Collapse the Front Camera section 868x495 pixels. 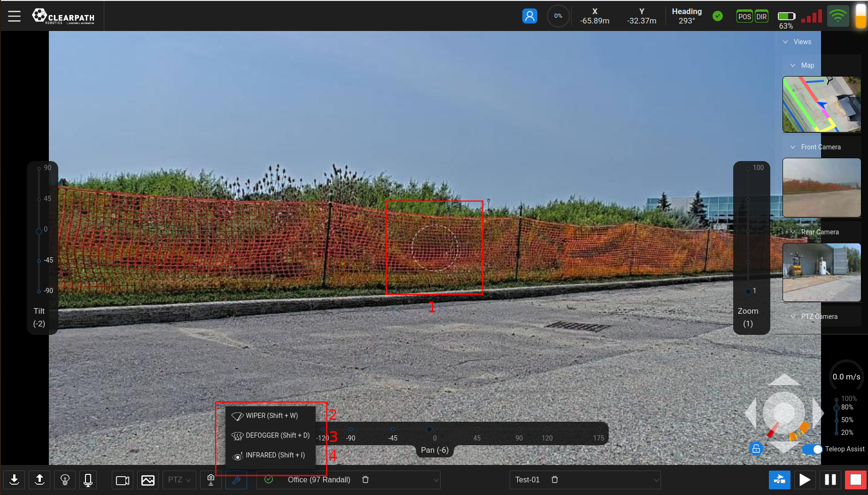click(793, 147)
